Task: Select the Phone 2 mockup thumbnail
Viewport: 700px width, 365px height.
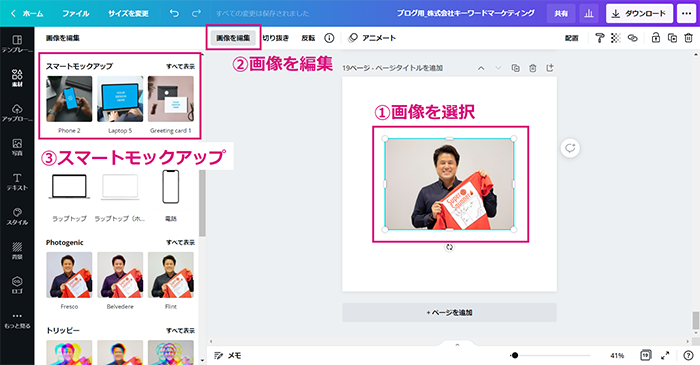Action: coord(69,99)
